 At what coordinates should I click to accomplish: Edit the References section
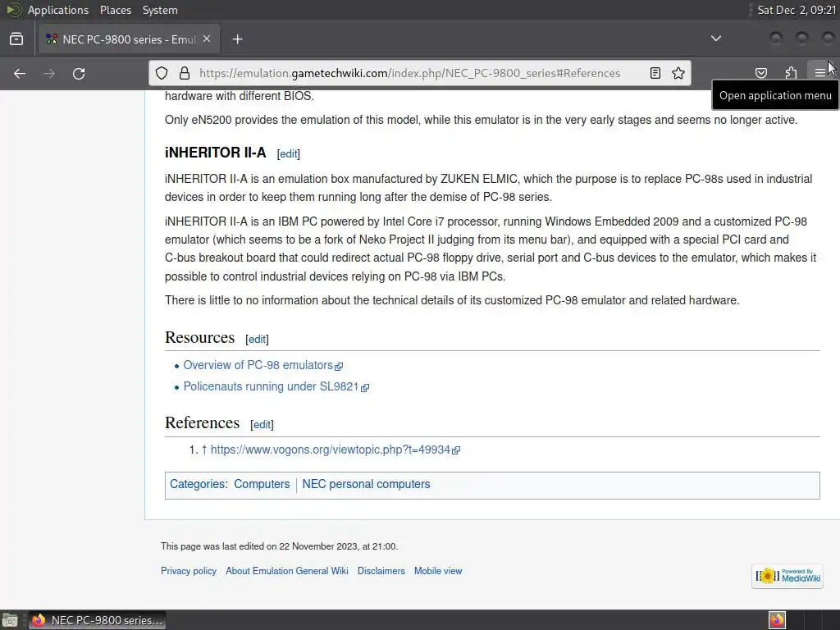coord(262,424)
